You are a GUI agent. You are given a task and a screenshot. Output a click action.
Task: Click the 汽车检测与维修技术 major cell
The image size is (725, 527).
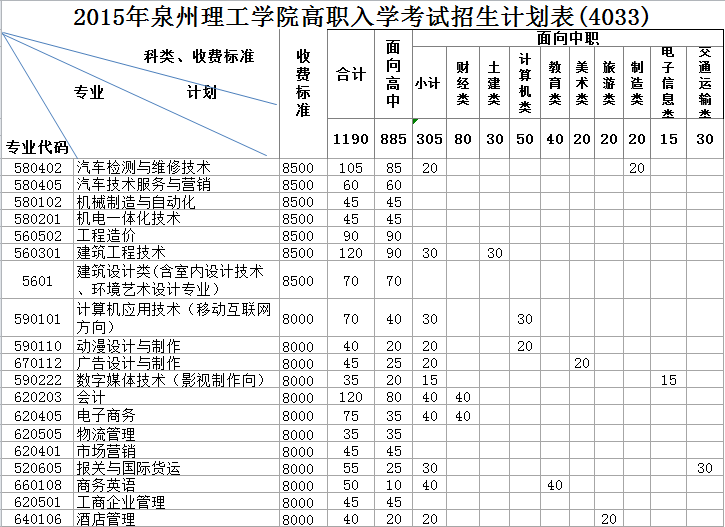point(176,168)
